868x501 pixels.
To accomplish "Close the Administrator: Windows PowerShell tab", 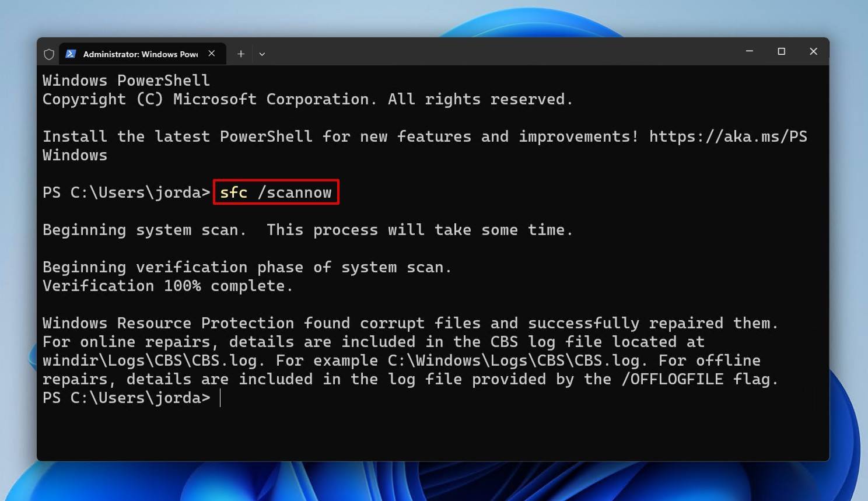I will pos(212,53).
